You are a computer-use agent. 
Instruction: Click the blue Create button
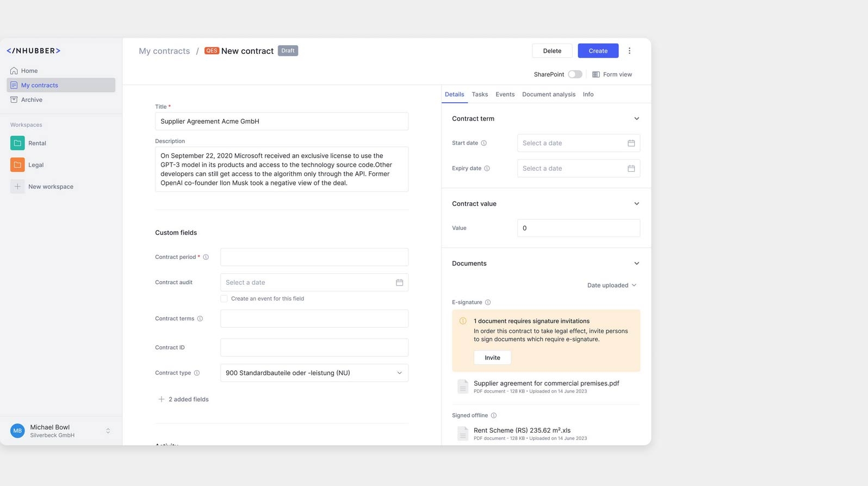(598, 51)
